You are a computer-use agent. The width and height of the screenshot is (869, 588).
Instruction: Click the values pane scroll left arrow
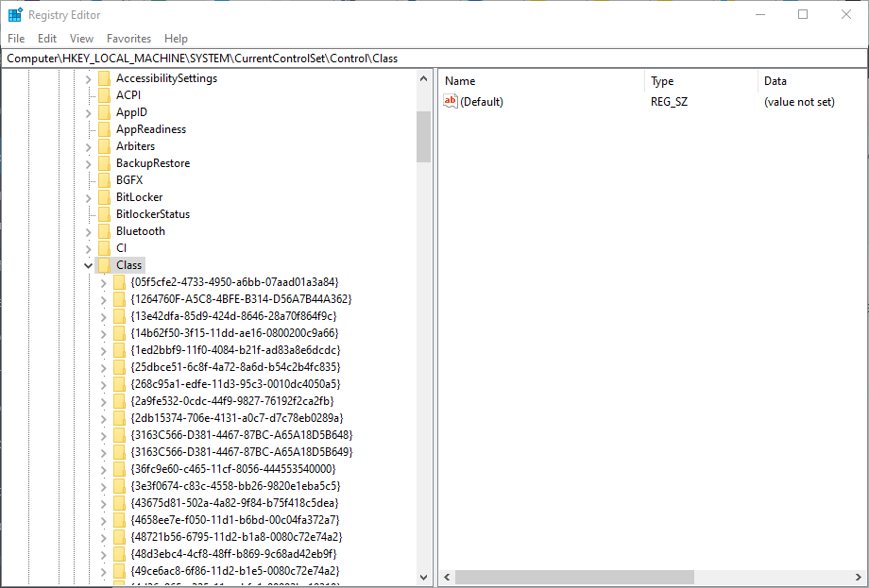[x=447, y=578]
